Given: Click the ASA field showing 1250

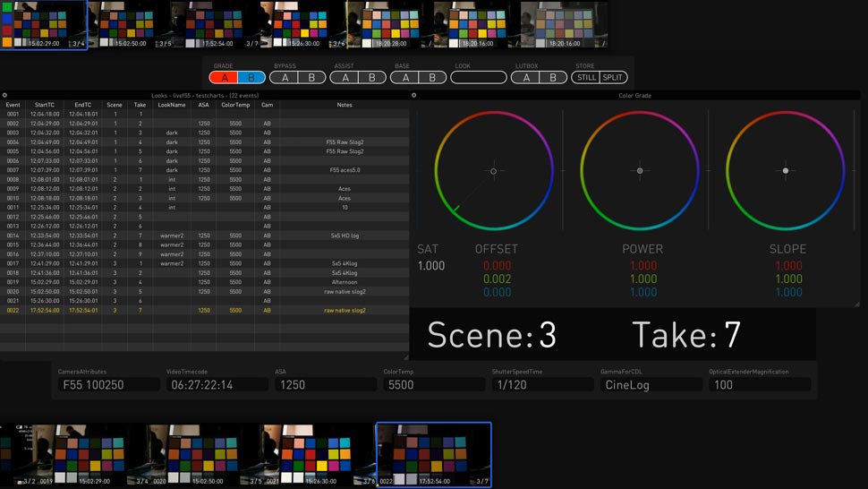Looking at the screenshot, I should point(326,385).
